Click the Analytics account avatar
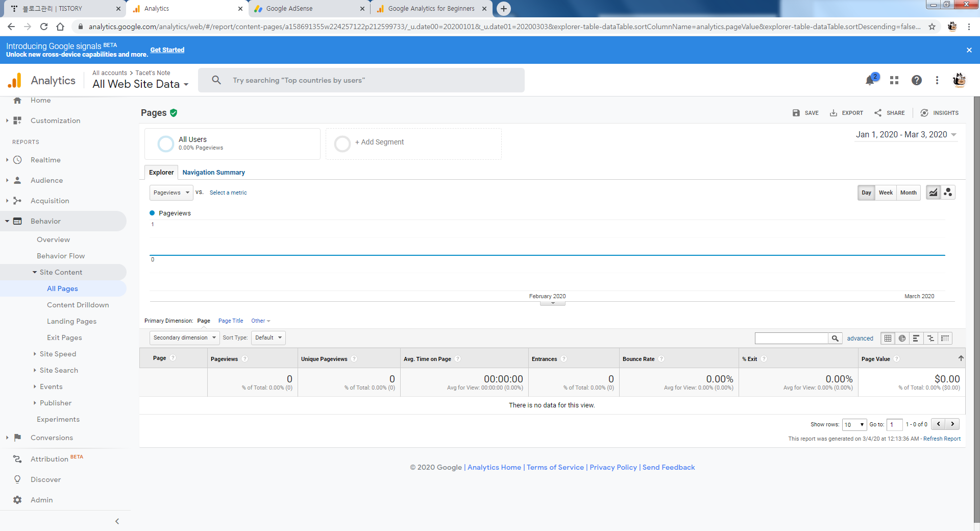 pos(959,80)
